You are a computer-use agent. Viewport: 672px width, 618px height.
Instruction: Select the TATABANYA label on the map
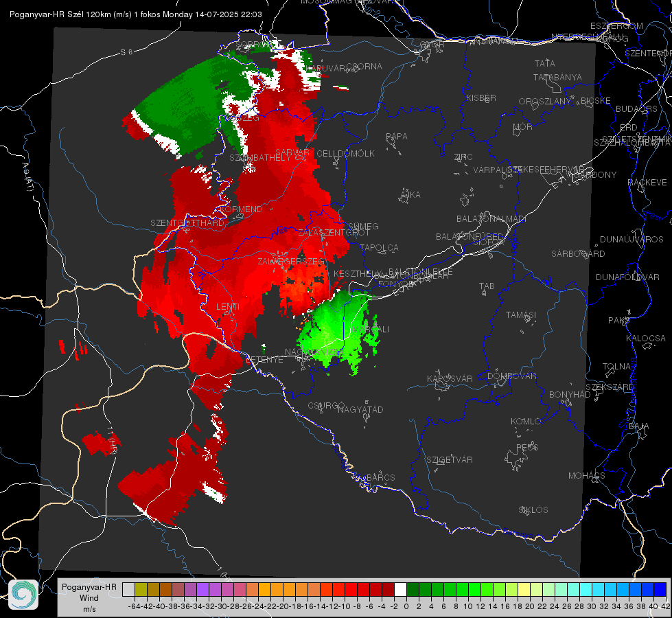coord(557,77)
